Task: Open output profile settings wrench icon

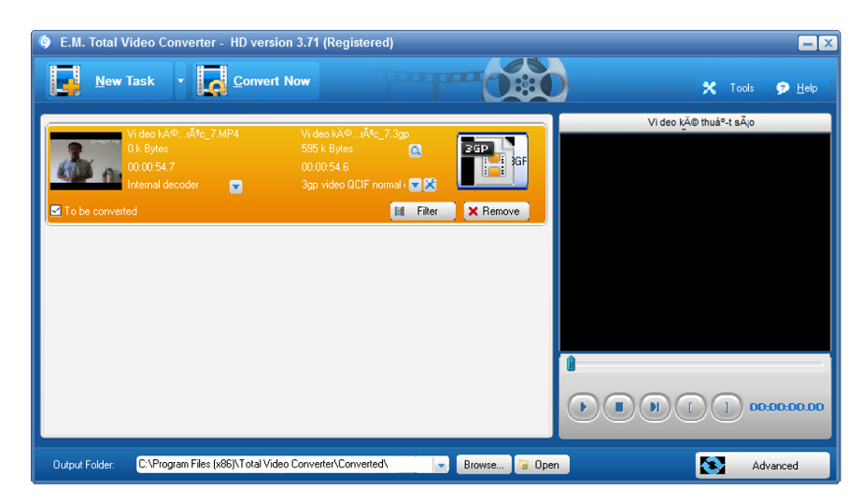Action: coord(430,185)
